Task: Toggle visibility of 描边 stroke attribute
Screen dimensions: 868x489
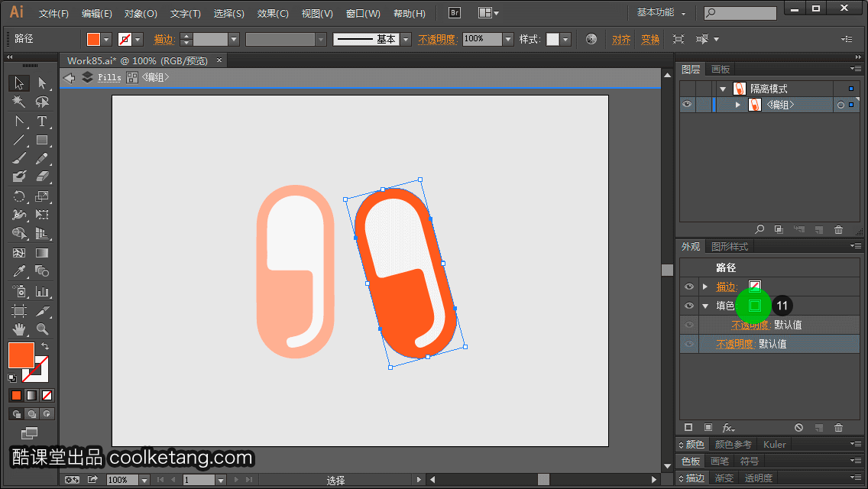Action: (689, 287)
